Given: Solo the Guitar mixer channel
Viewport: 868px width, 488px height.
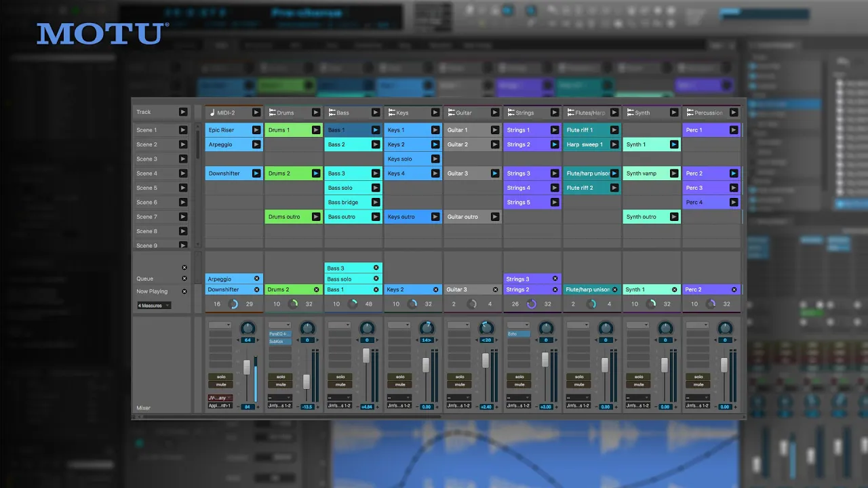Looking at the screenshot, I should click(x=460, y=377).
